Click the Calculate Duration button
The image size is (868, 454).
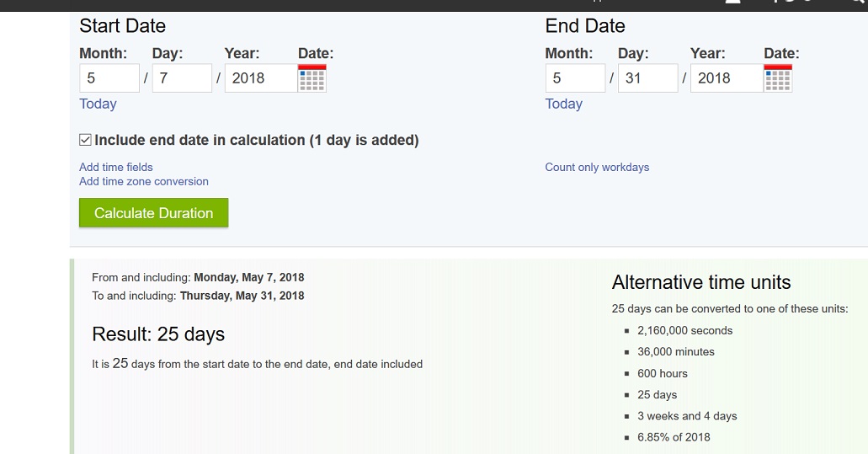154,213
